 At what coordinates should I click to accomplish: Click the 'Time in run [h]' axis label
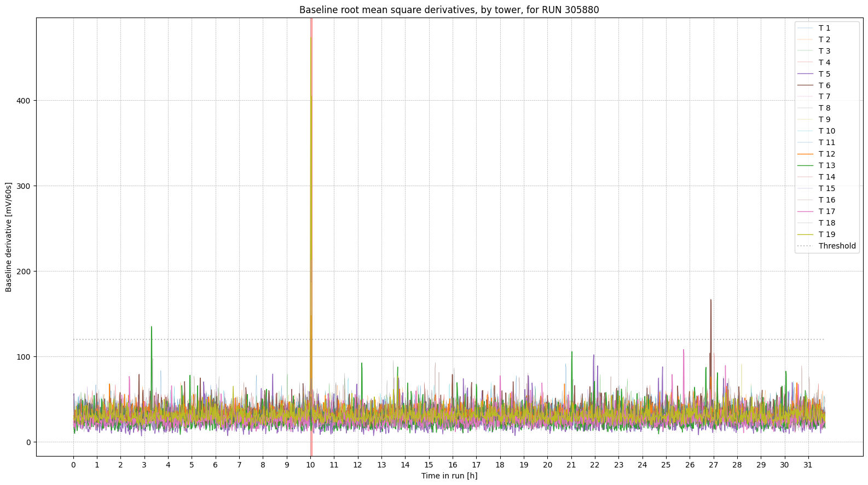point(449,476)
